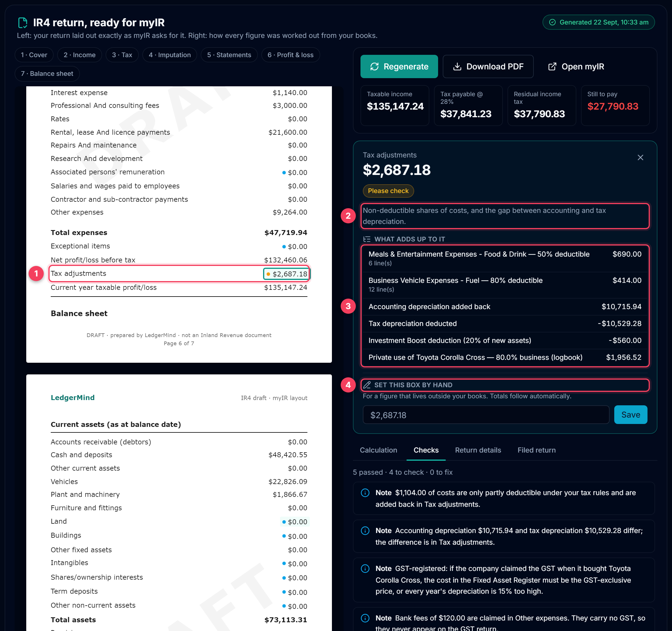Open the Meals & Entertainment Expenses line
672x631 pixels.
click(505, 259)
